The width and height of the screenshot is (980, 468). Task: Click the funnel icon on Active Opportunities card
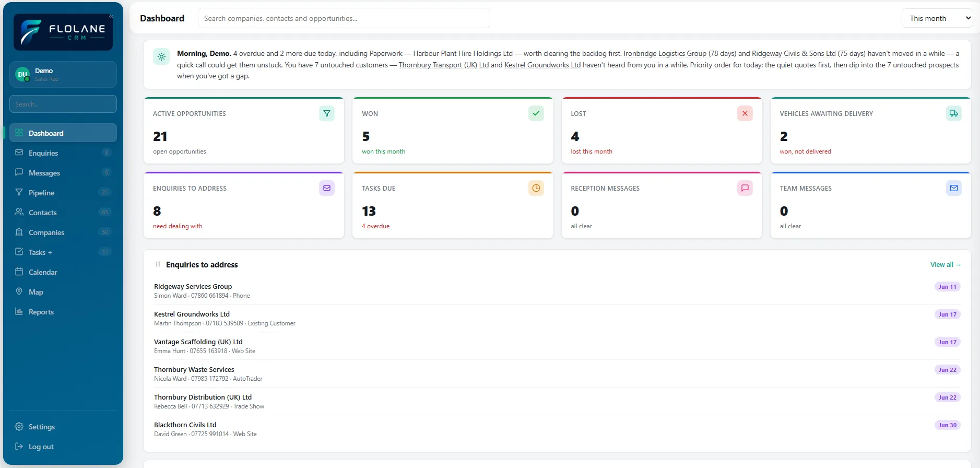point(327,113)
